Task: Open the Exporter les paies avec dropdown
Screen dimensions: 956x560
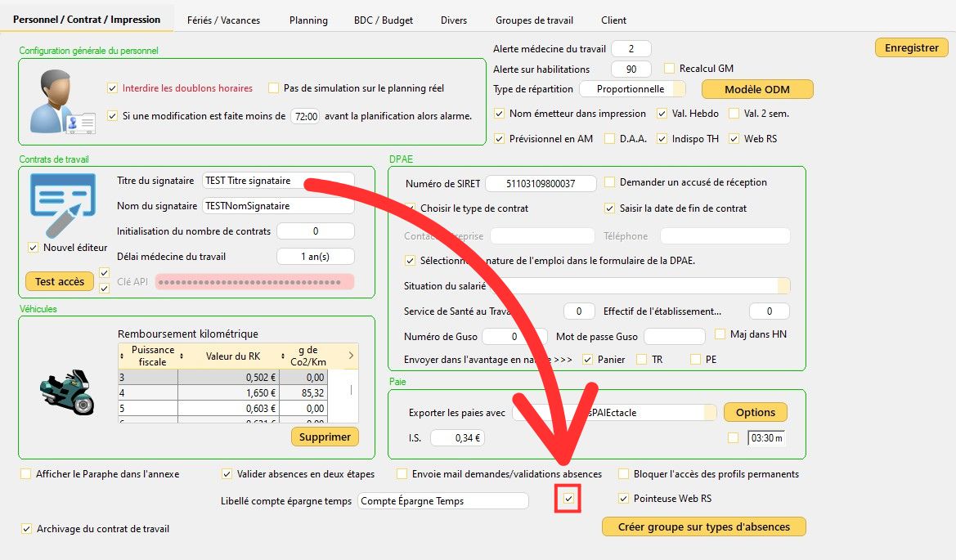Action: click(x=710, y=413)
